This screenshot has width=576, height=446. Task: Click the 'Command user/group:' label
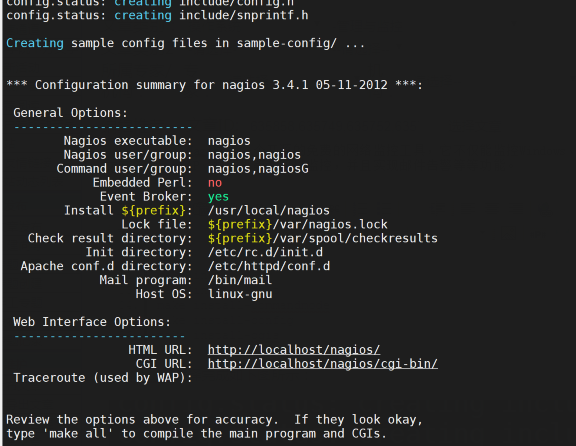tap(124, 169)
